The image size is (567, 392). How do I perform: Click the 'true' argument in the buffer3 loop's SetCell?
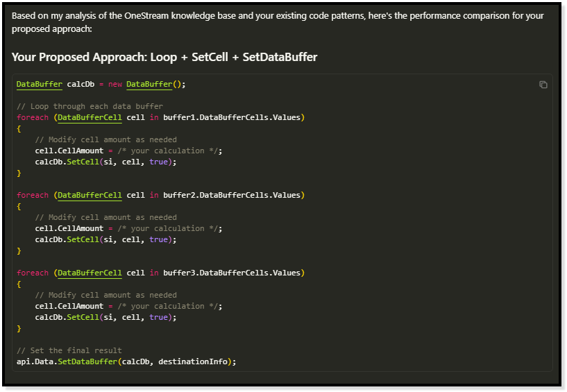pos(158,317)
